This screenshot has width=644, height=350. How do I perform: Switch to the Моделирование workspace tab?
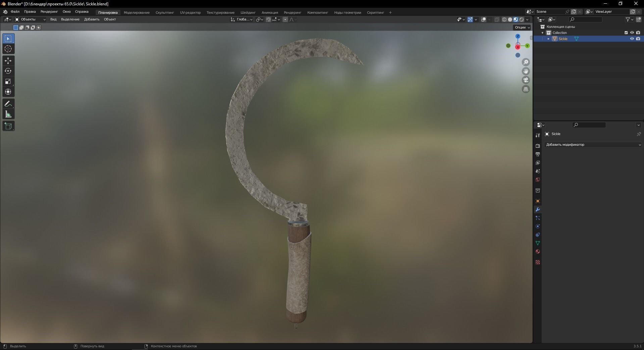pos(137,12)
